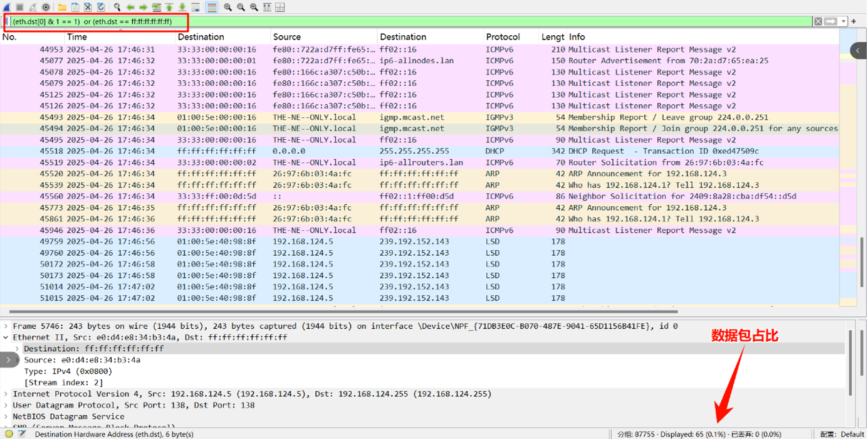Go to the first packet icon
Image resolution: width=868 pixels, height=439 pixels.
click(169, 8)
